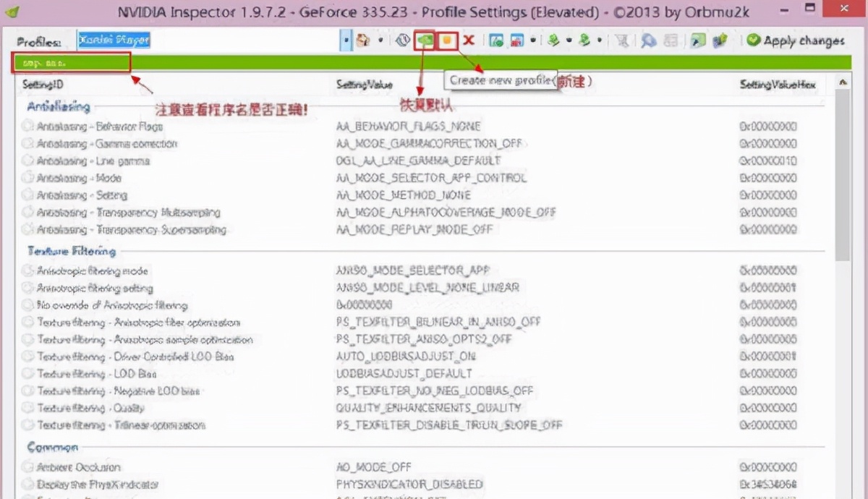868x499 pixels.
Task: Click the red X delete profile icon
Action: click(469, 41)
